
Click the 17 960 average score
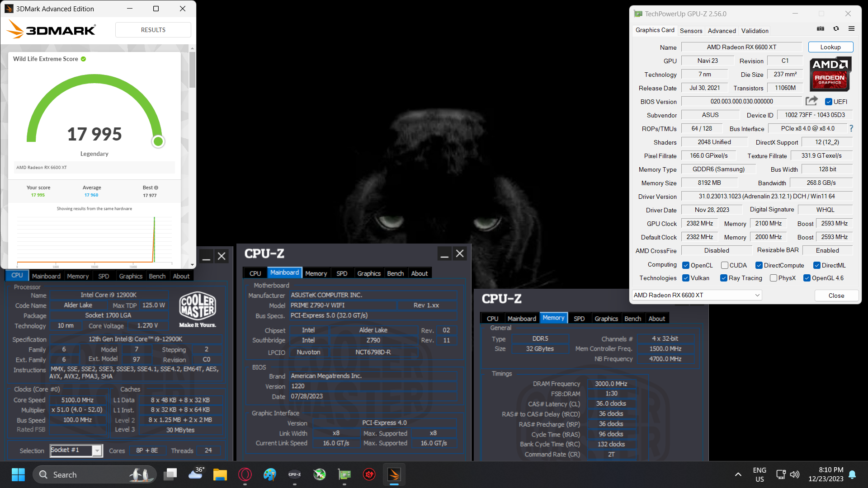(x=91, y=195)
